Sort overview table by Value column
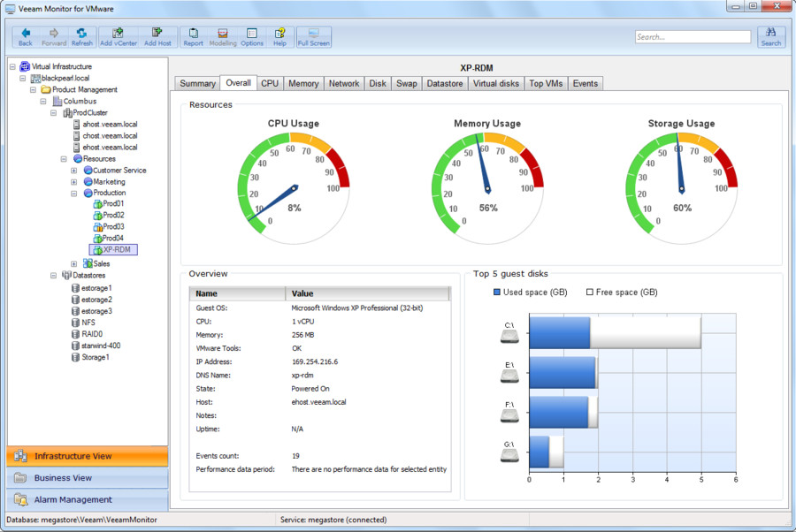 coord(368,293)
